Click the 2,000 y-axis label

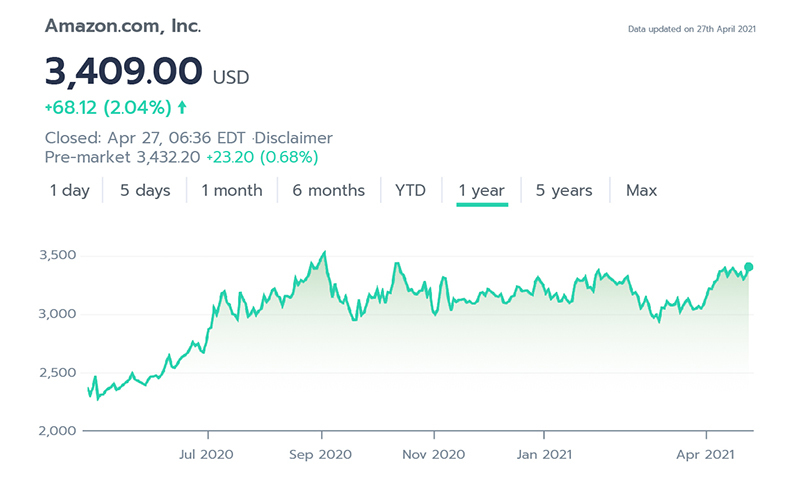(58, 431)
